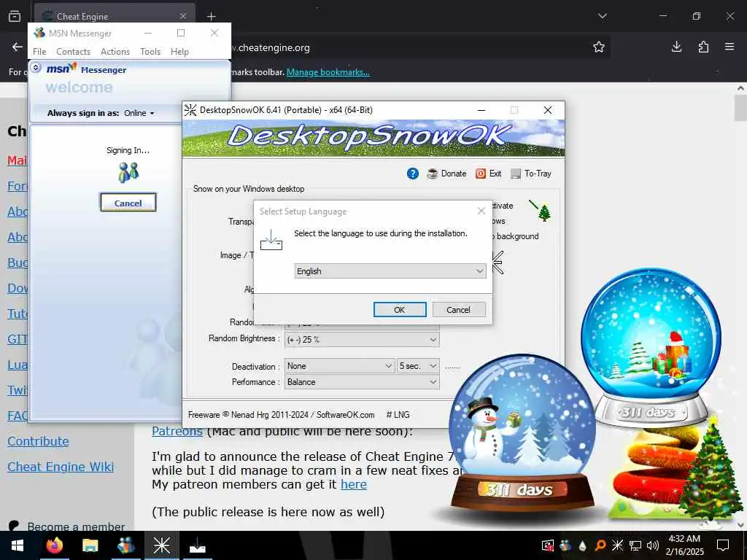This screenshot has width=747, height=560.
Task: Open the Deactivation dropdown set to None
Action: [x=340, y=366]
